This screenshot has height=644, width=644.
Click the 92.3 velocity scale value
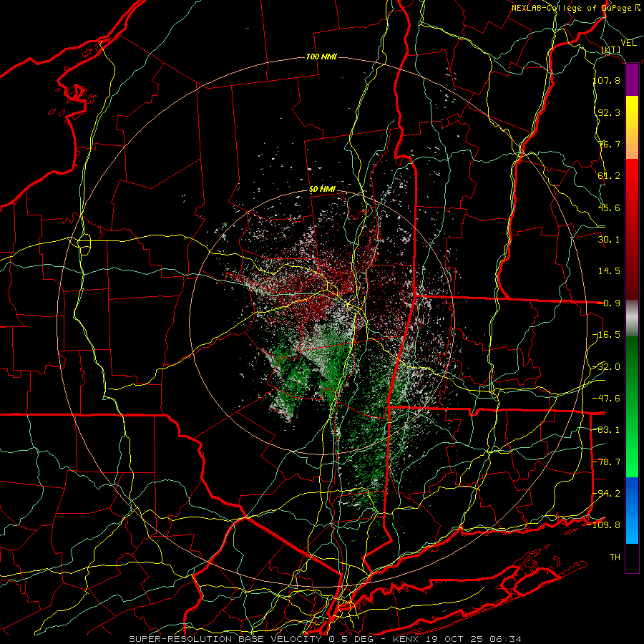pos(609,112)
